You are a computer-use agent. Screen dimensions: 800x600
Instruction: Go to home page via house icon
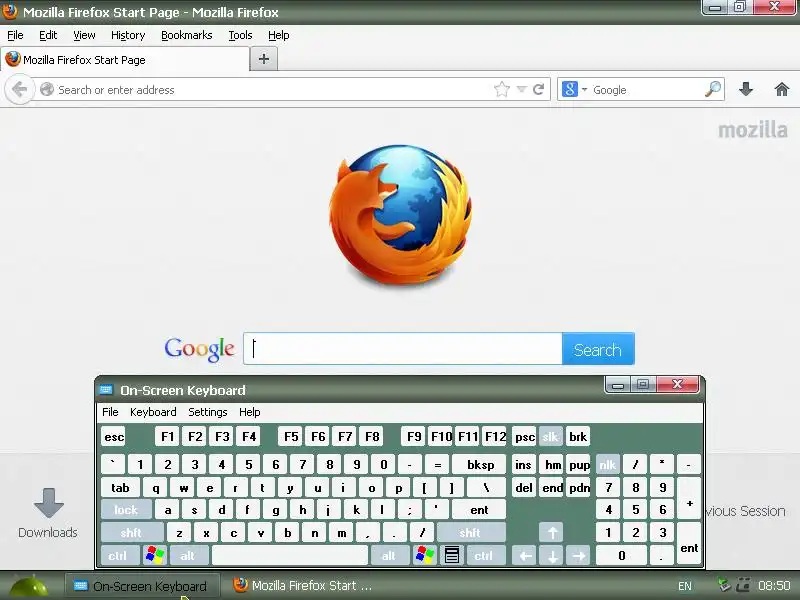point(782,89)
